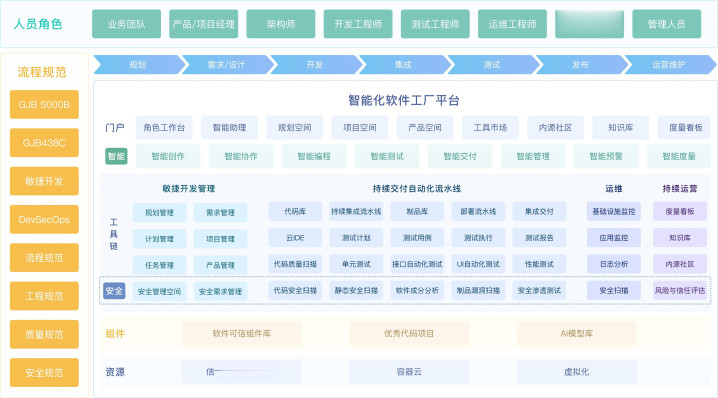718x398 pixels.
Task: Select the 日志分析 box
Action: pos(614,264)
